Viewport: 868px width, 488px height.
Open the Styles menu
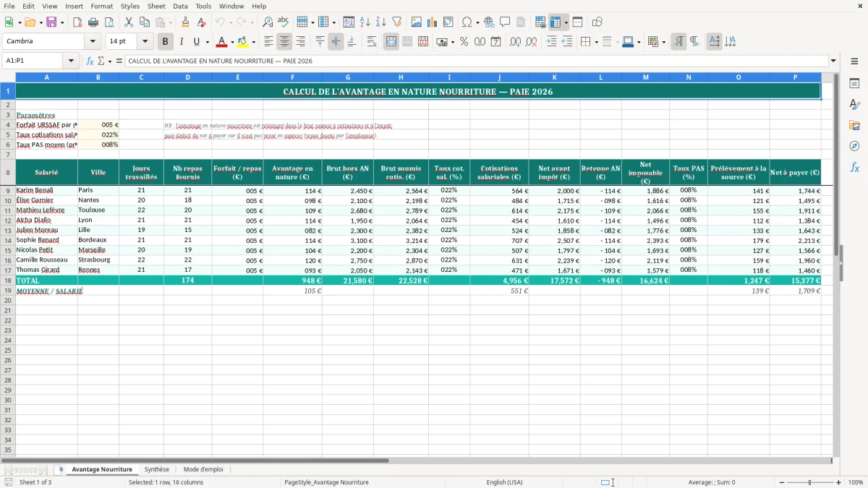click(130, 6)
